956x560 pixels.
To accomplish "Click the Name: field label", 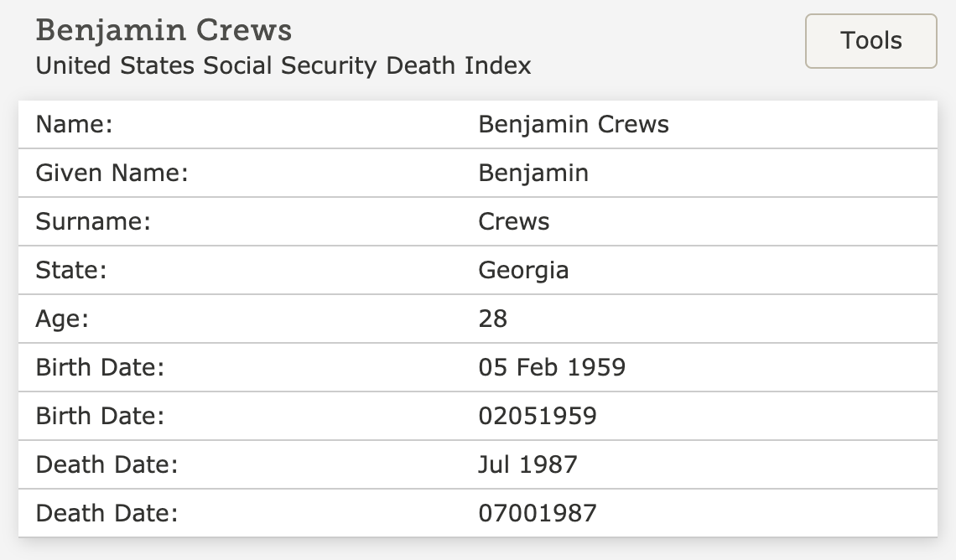I will (75, 124).
